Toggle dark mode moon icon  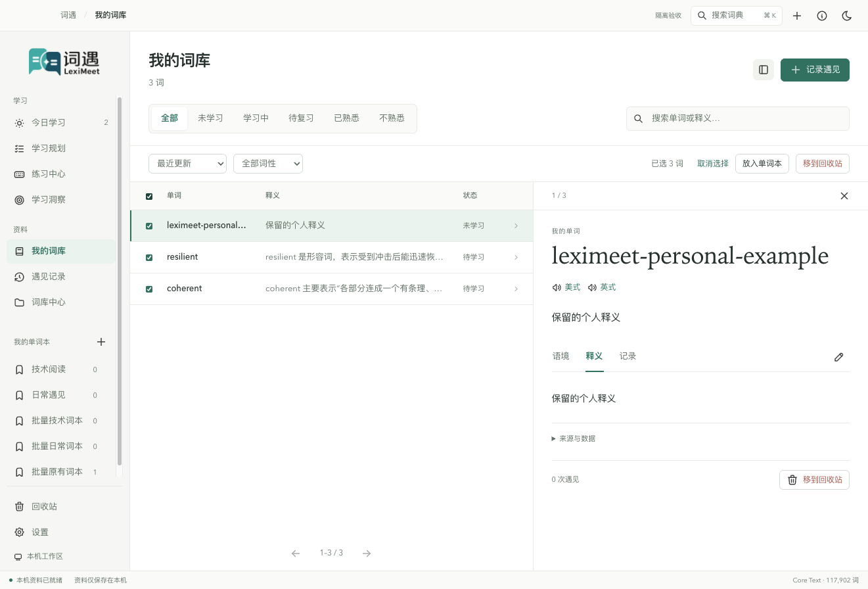point(847,16)
